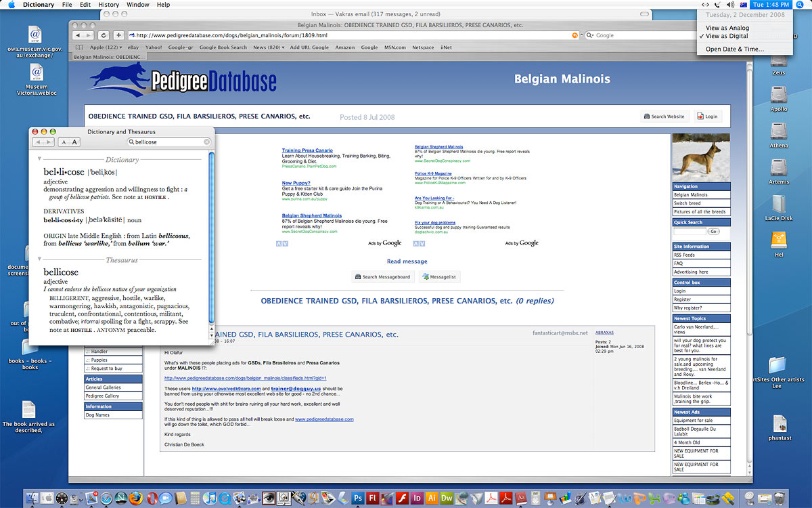Open the Edit menu
Image resolution: width=812 pixels, height=508 pixels.
coord(85,5)
